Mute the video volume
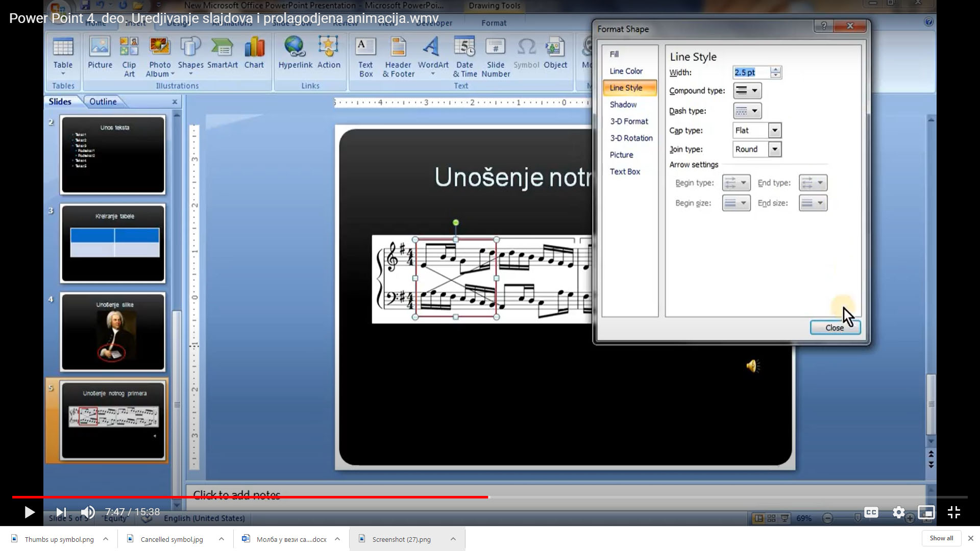 point(88,512)
